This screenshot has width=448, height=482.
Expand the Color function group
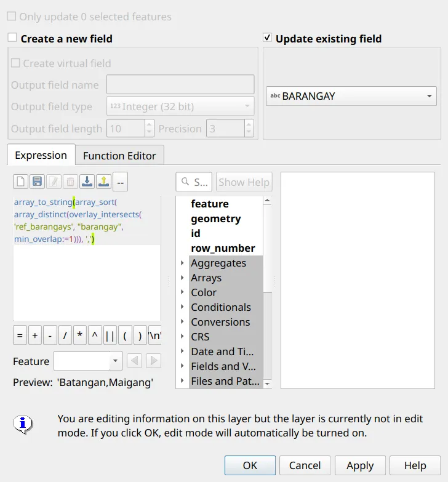click(182, 292)
